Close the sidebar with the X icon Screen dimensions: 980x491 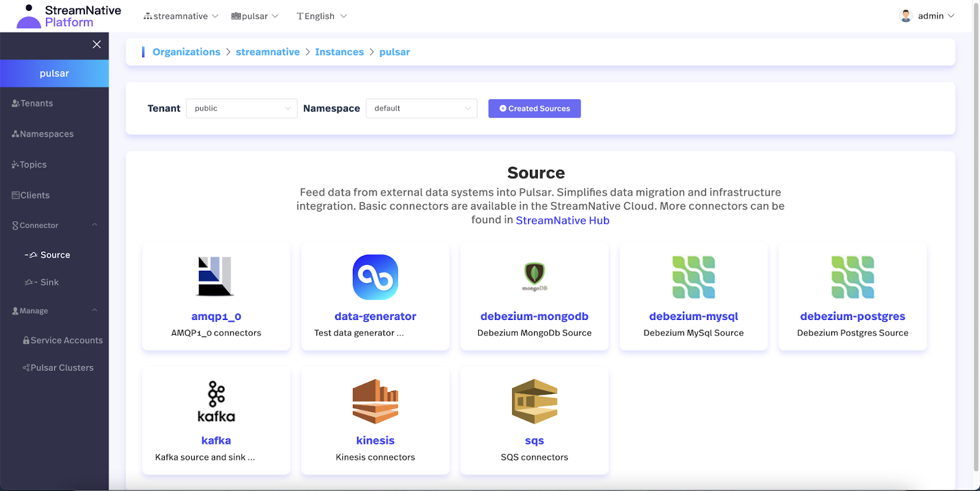tap(97, 44)
